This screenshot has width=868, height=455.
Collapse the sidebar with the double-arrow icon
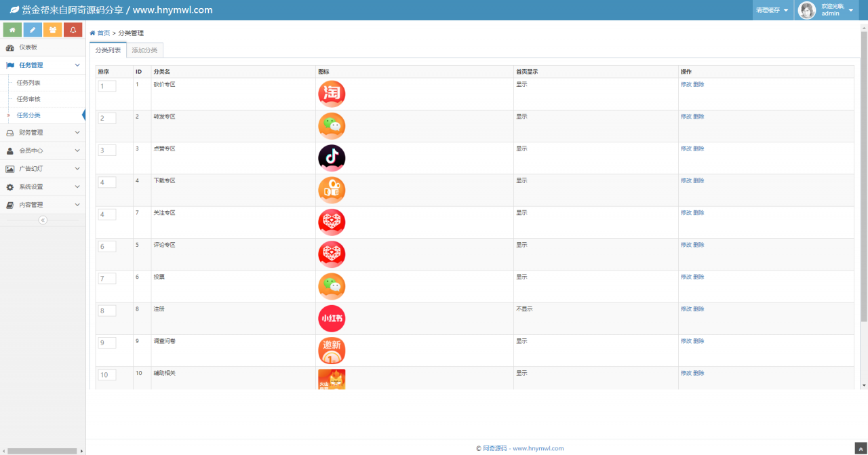click(43, 220)
